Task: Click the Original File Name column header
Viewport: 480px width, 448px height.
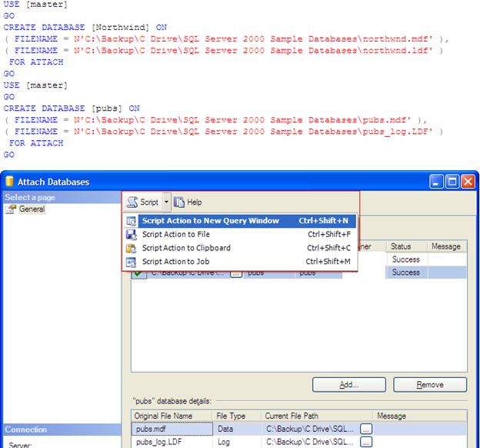Action: [172, 416]
